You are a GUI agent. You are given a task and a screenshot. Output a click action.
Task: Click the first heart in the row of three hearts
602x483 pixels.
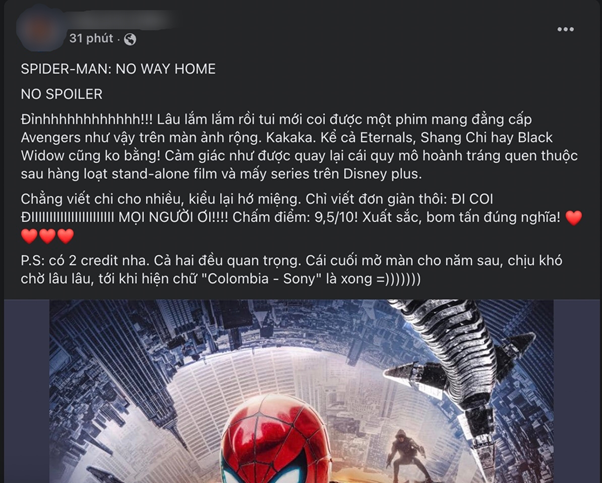pos(29,236)
